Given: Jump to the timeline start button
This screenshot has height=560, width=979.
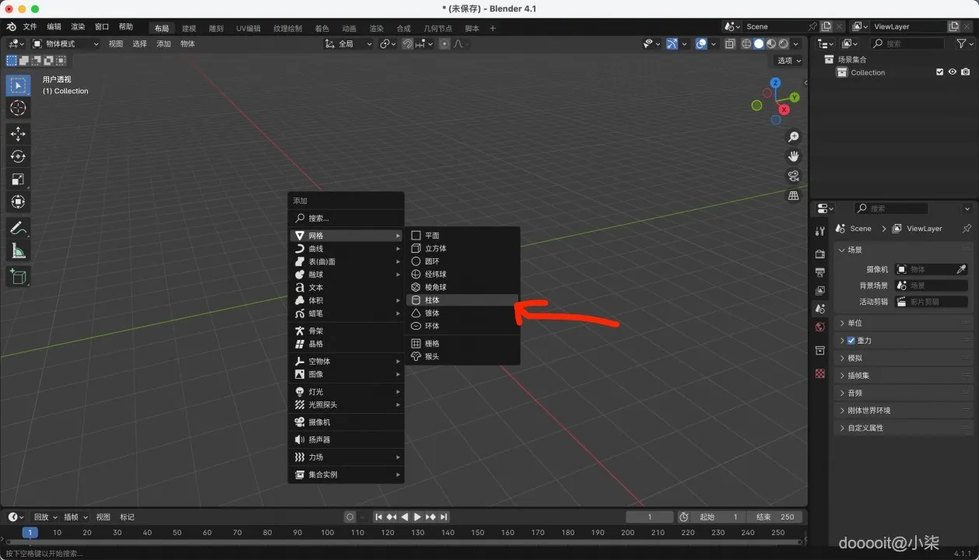Looking at the screenshot, I should tap(378, 517).
